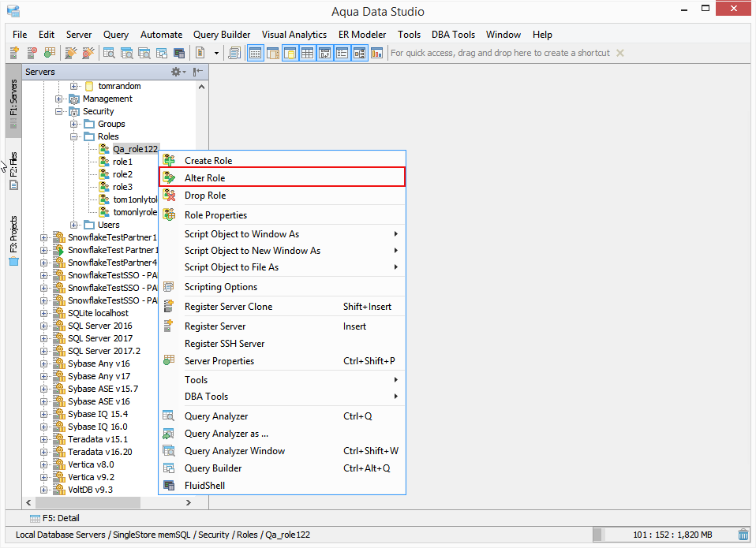Image resolution: width=756 pixels, height=548 pixels.
Task: Toggle the highlighted calendar-grid view button
Action: [x=256, y=53]
